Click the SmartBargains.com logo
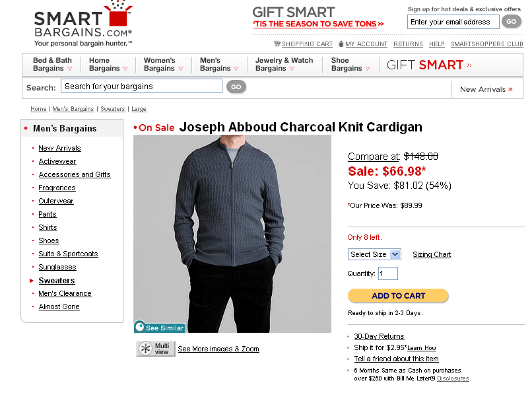The height and width of the screenshot is (395, 532). coord(83,24)
